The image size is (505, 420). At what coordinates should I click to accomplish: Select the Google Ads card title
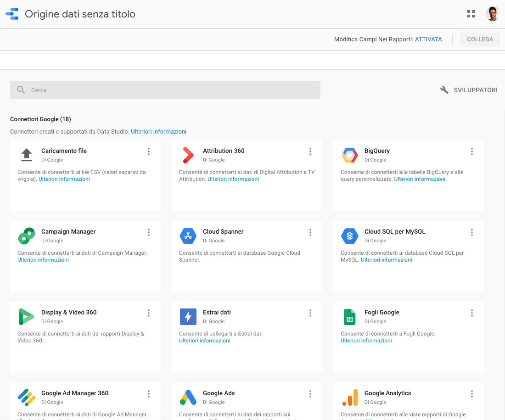(x=219, y=393)
